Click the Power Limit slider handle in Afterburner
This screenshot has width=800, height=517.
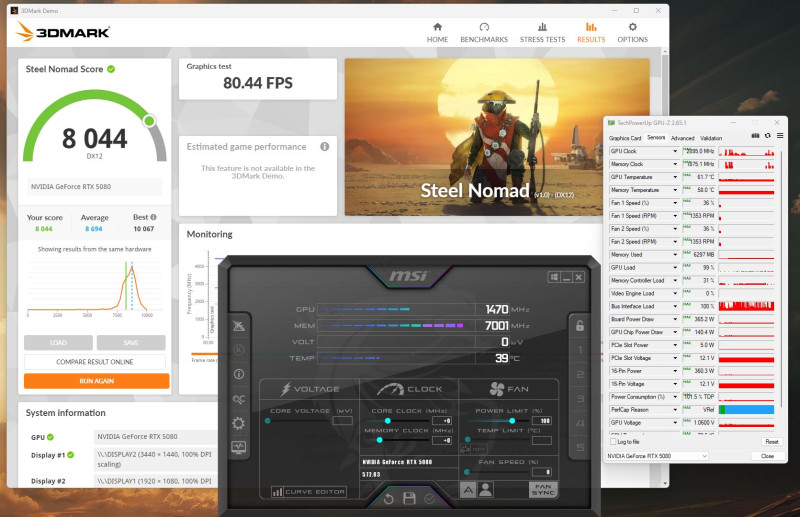point(512,421)
